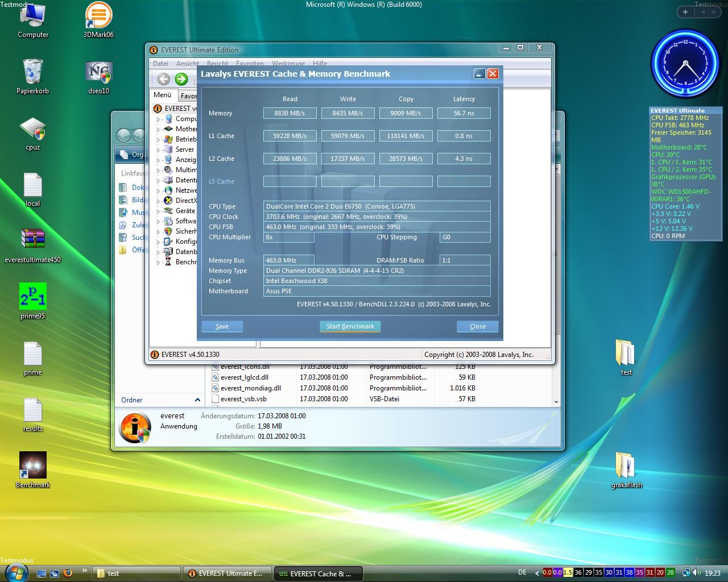Expand the Computer tree node
The height and width of the screenshot is (582, 728).
click(159, 119)
